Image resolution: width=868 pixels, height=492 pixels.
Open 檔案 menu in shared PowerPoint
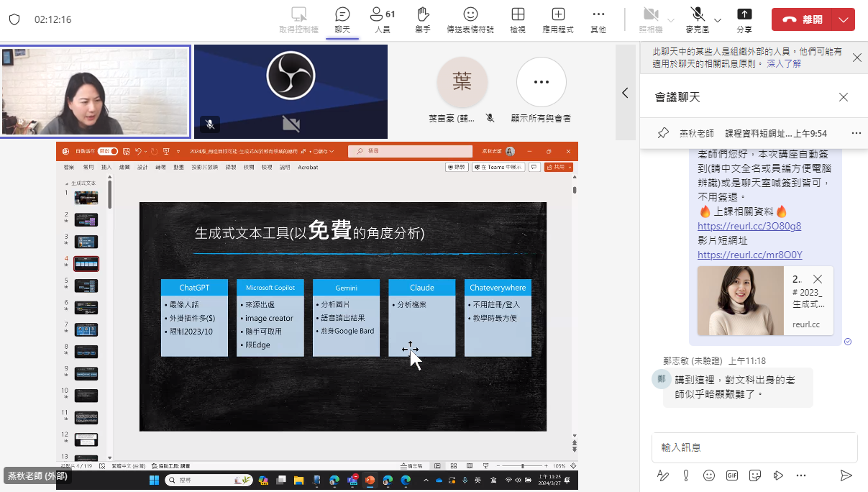pos(68,167)
